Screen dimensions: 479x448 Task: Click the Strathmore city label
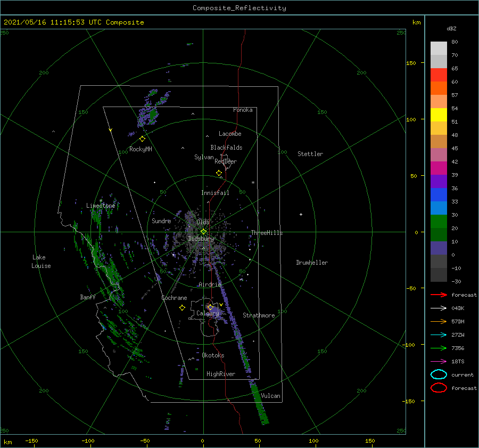pyautogui.click(x=259, y=315)
